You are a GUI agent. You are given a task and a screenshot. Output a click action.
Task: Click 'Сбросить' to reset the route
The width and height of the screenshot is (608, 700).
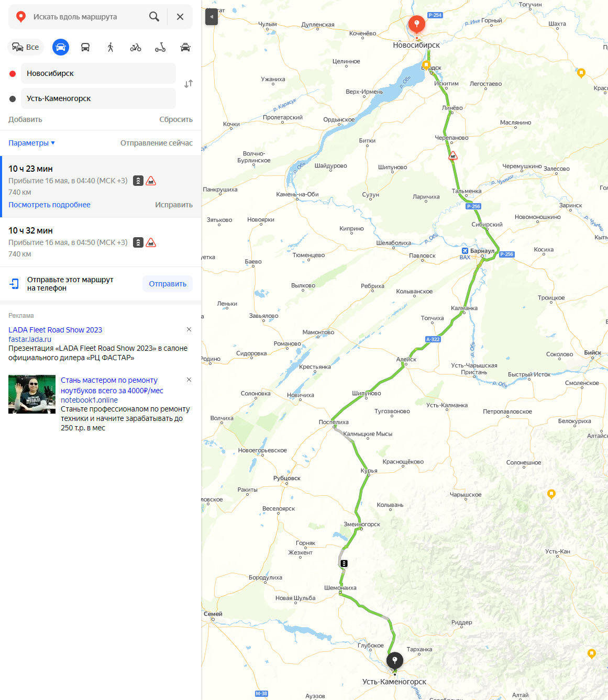[176, 119]
